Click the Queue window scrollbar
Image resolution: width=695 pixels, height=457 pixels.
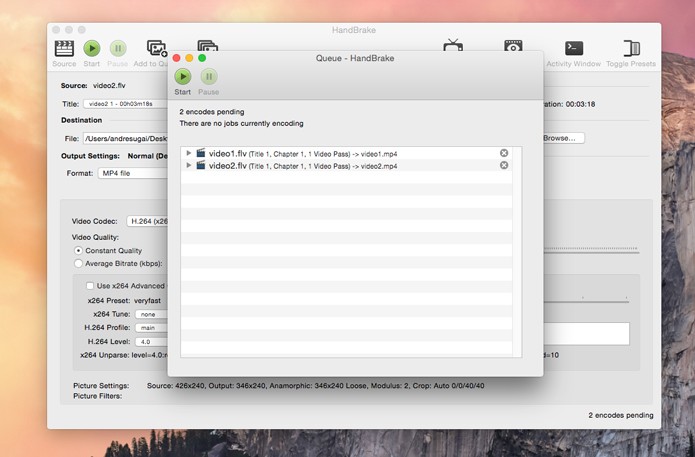(x=517, y=252)
